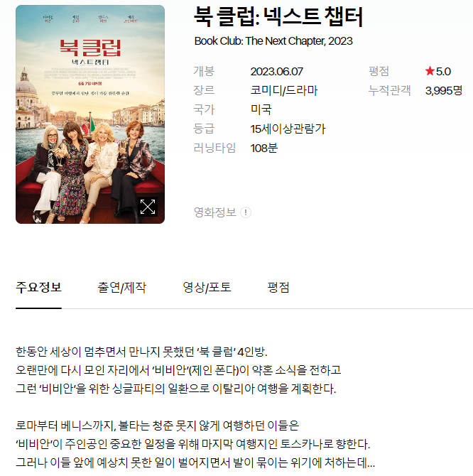
Task: Open the 영화정보 info exclamation icon
Action: (246, 212)
